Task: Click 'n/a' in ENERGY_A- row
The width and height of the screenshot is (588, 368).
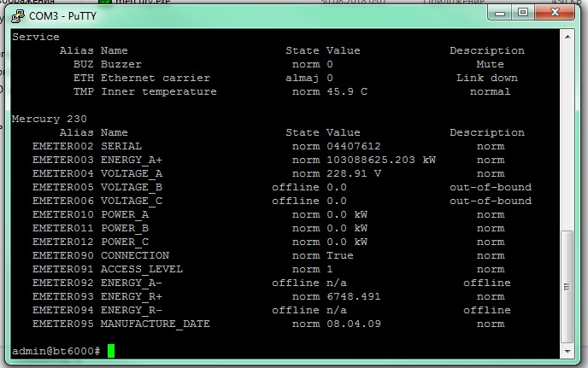Action: pyautogui.click(x=337, y=283)
